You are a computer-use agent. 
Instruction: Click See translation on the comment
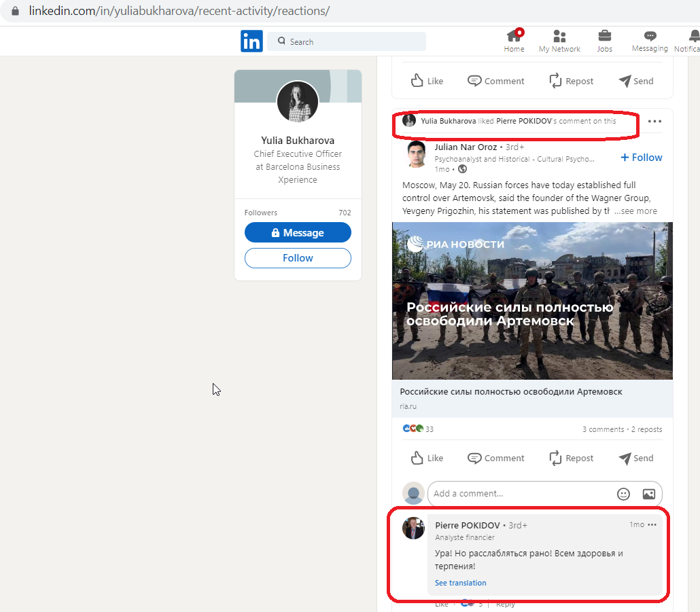point(460,583)
